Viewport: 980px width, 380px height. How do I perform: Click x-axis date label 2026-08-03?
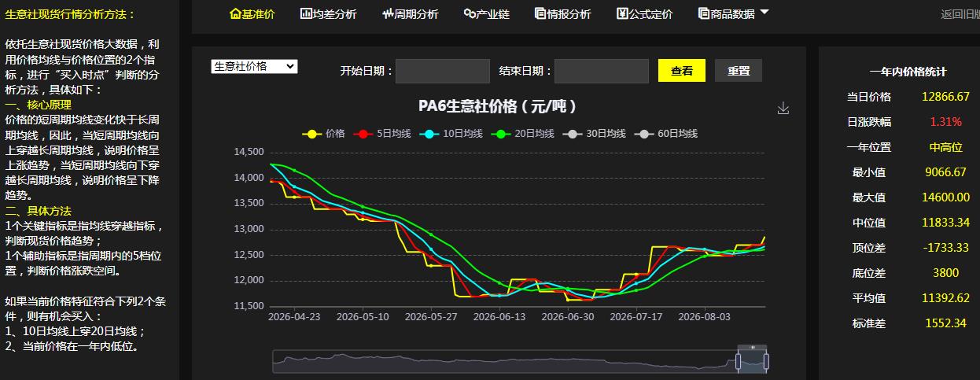(x=702, y=316)
